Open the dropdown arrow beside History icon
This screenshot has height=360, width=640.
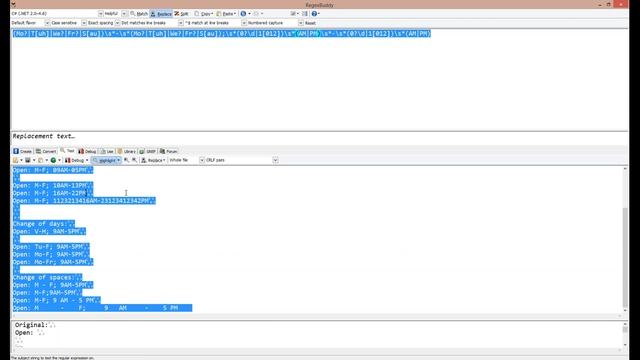[x=249, y=14]
